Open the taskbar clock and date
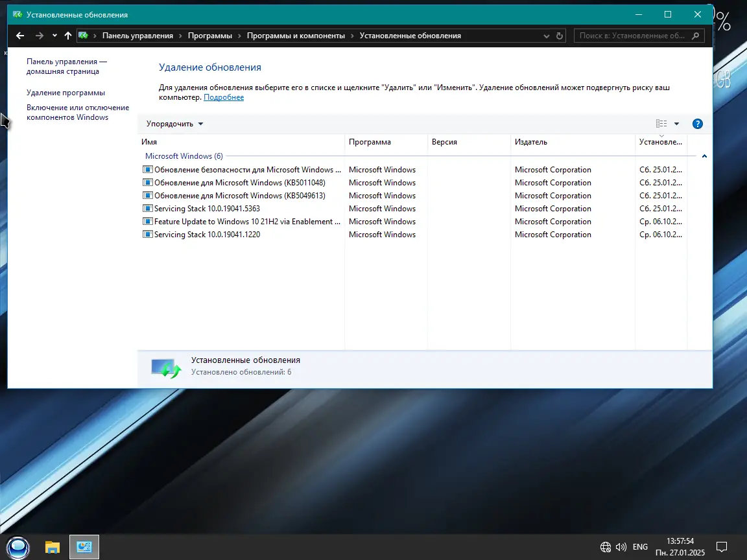The width and height of the screenshot is (747, 560). coord(680,547)
